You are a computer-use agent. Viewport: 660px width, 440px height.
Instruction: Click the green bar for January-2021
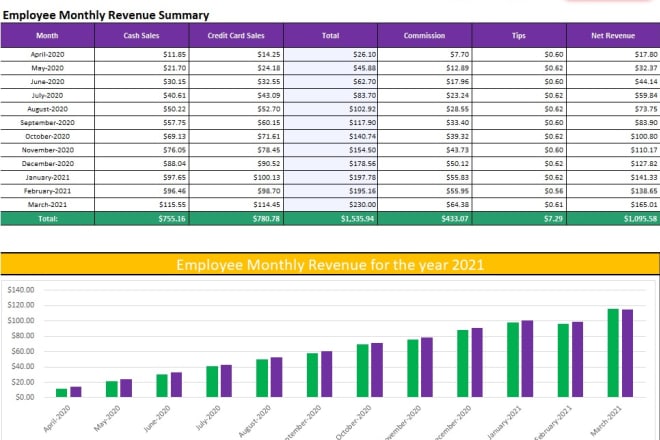point(513,360)
